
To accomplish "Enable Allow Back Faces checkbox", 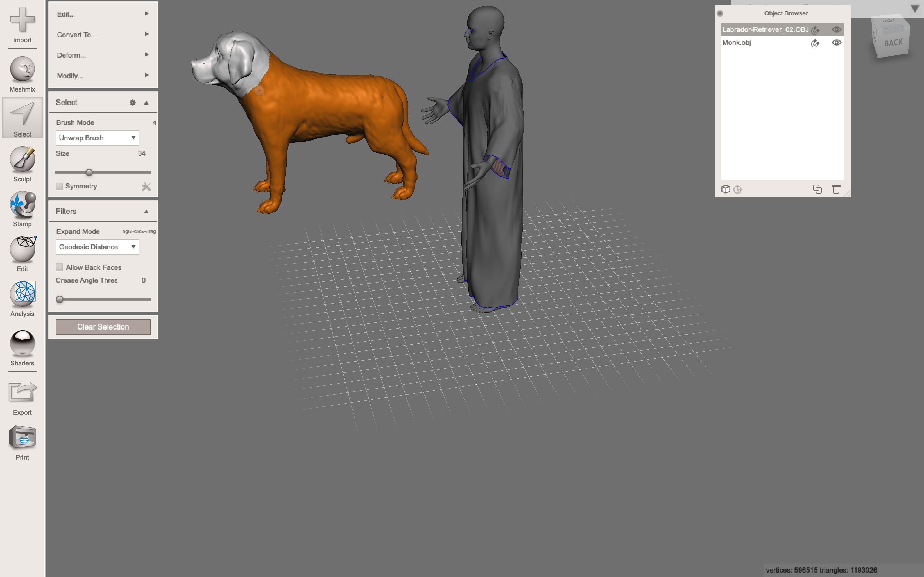I will (x=60, y=268).
